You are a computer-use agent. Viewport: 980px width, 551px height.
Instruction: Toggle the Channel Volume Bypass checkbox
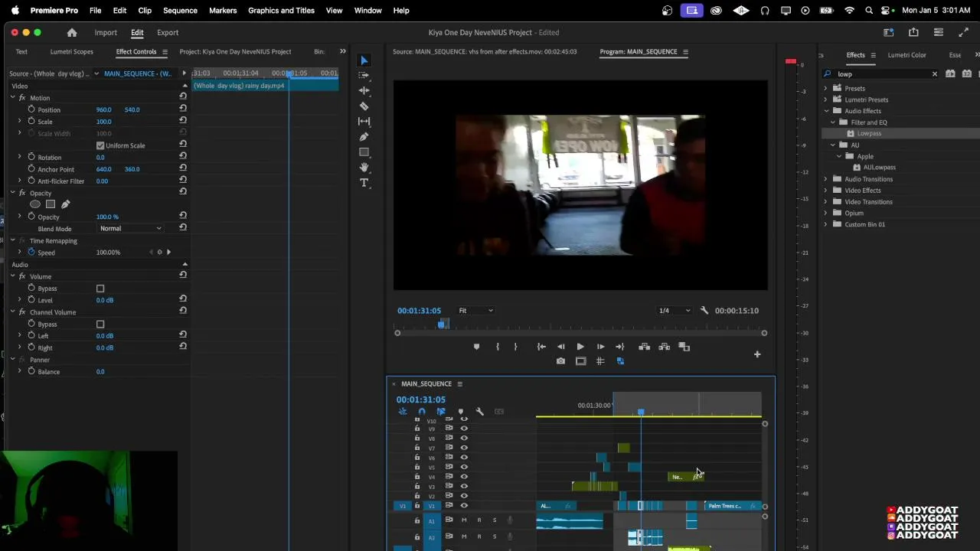click(x=100, y=324)
